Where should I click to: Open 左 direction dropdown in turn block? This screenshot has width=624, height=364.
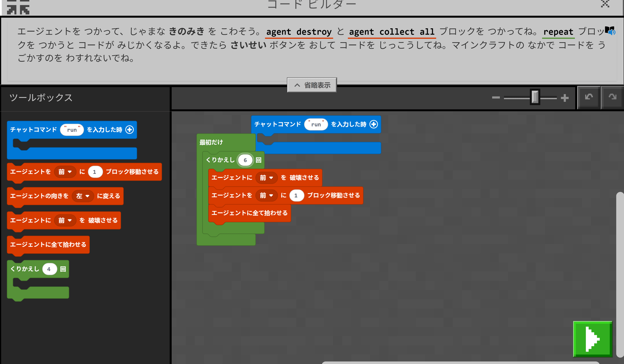click(x=83, y=196)
